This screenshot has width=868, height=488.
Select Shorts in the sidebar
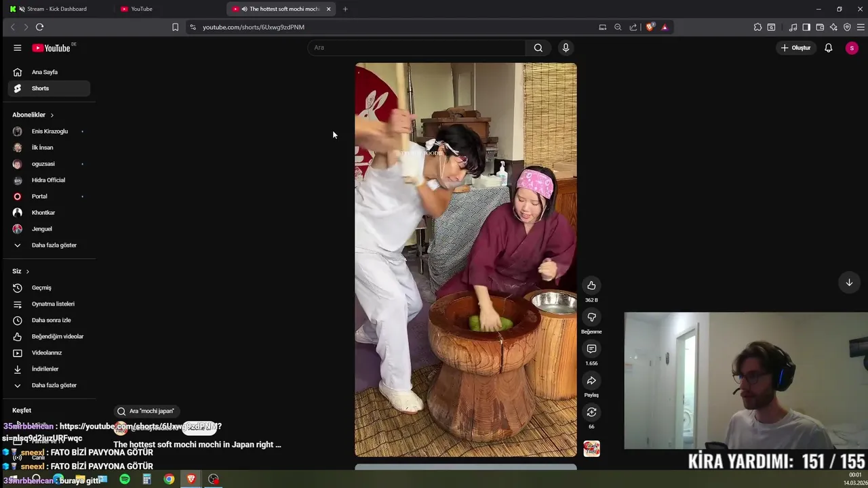49,88
